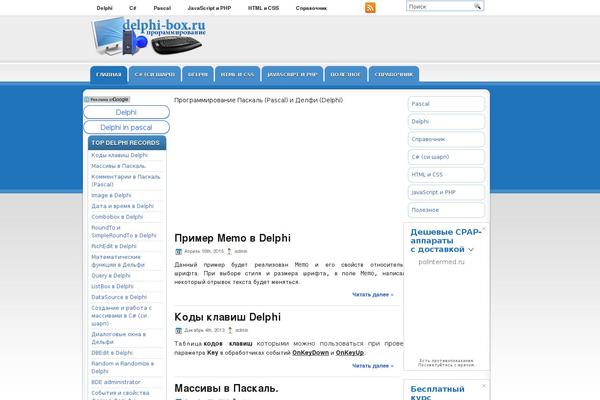
Task: Click the Delphi in pascal ad button
Action: [x=126, y=127]
